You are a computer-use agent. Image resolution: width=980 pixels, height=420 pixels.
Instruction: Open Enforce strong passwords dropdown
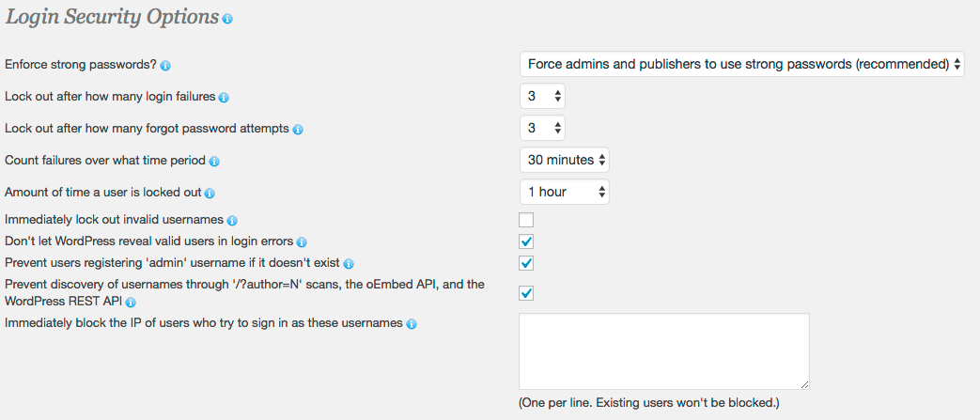[x=741, y=64]
